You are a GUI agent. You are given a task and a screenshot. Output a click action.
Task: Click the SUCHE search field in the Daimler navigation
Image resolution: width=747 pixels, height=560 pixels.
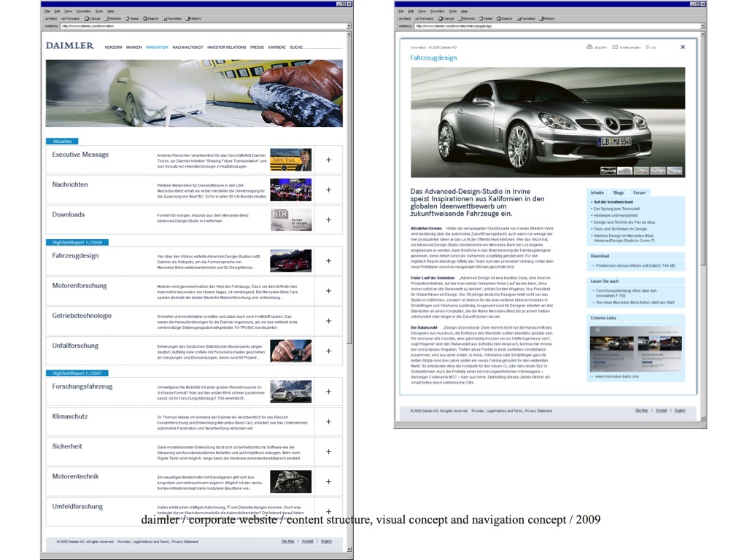point(321,47)
